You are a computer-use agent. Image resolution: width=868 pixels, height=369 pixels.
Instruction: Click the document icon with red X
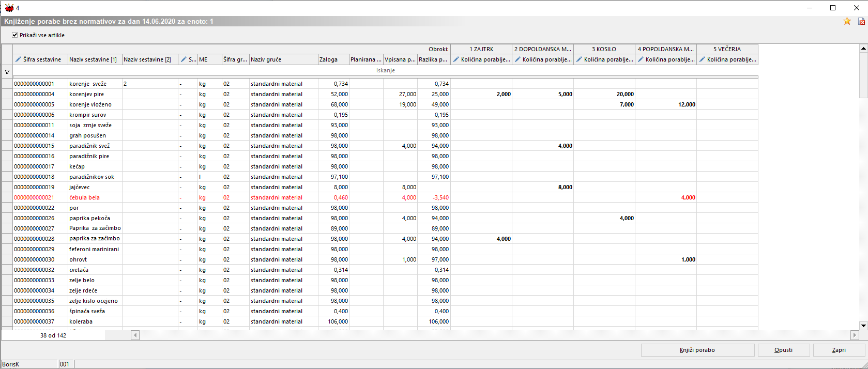pos(861,21)
